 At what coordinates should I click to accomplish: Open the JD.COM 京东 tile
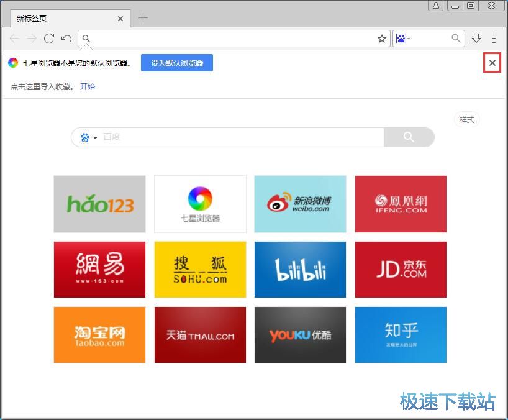401,270
